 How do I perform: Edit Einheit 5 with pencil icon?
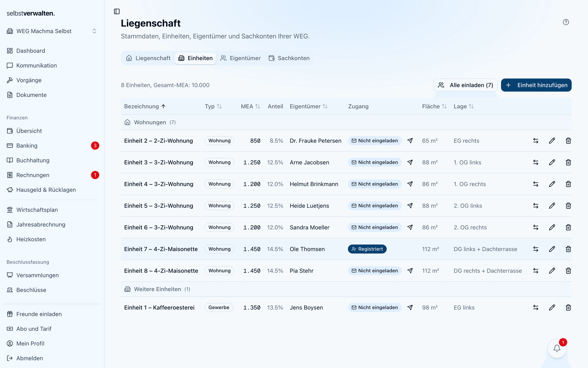(x=552, y=206)
